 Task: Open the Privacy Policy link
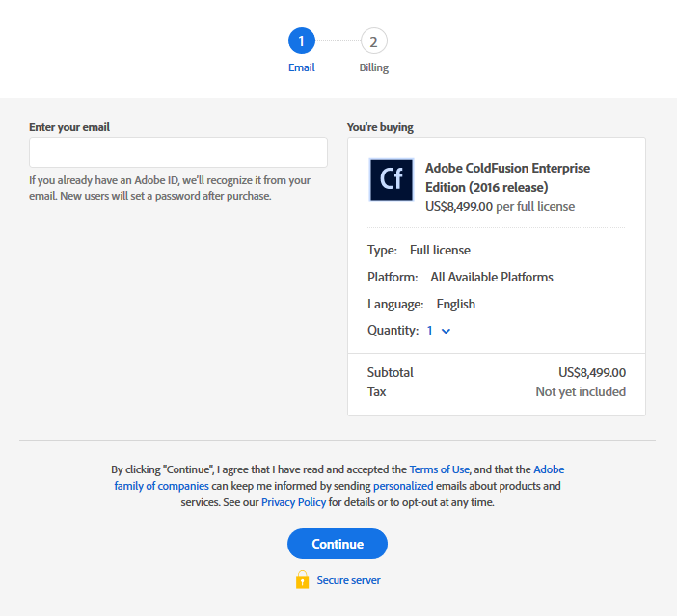pos(293,502)
